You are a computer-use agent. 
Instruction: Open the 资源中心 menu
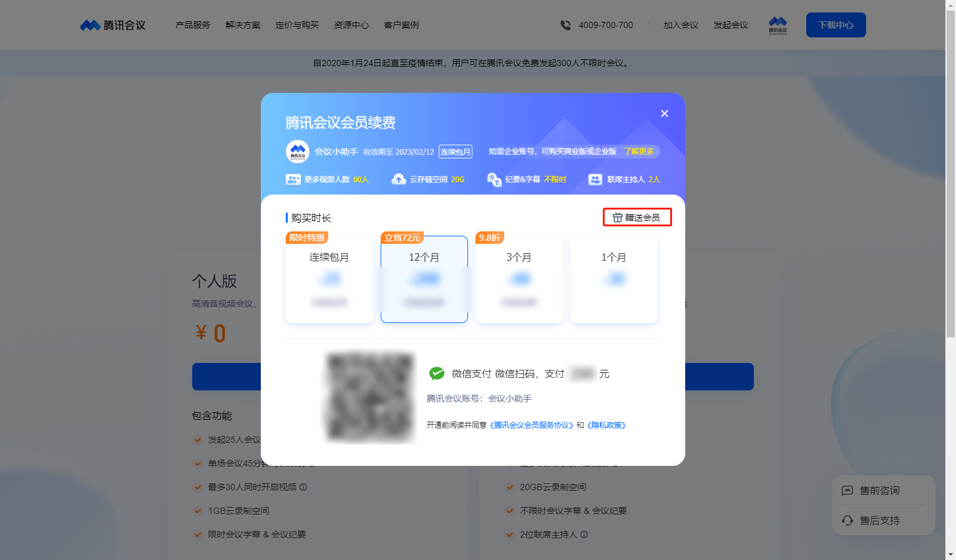(x=351, y=25)
